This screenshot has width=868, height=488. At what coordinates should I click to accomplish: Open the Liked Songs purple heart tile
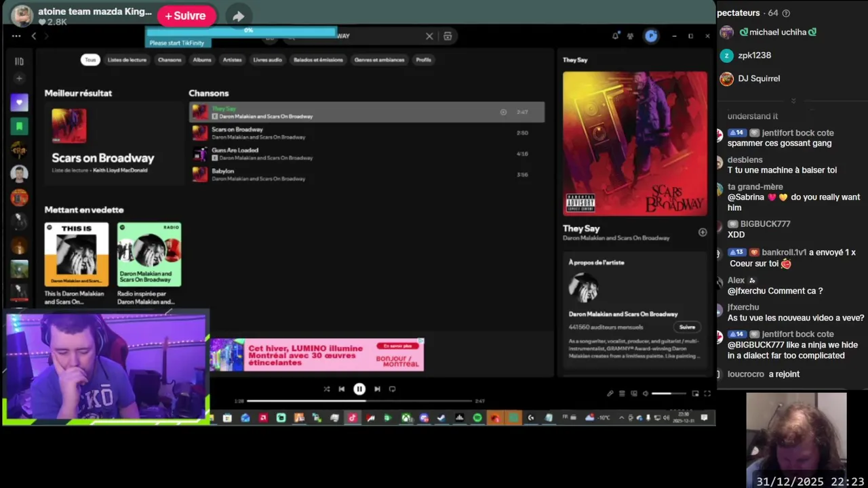pos(19,102)
